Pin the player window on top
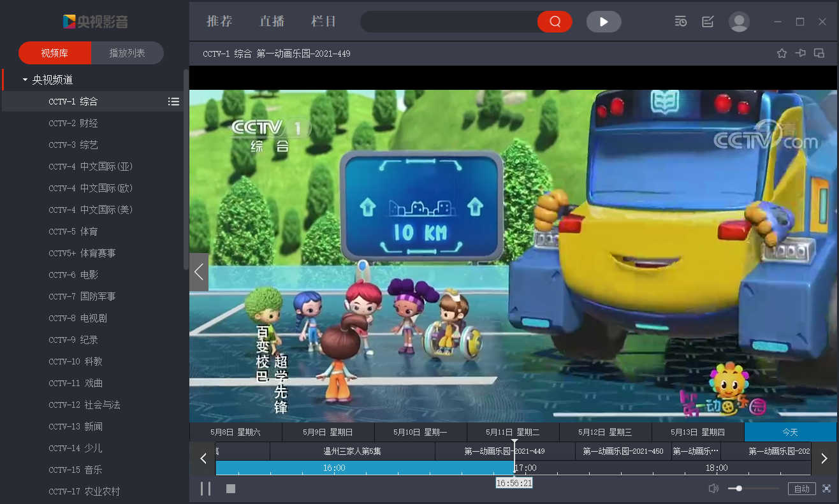Screen dimensions: 839x504 (801, 54)
